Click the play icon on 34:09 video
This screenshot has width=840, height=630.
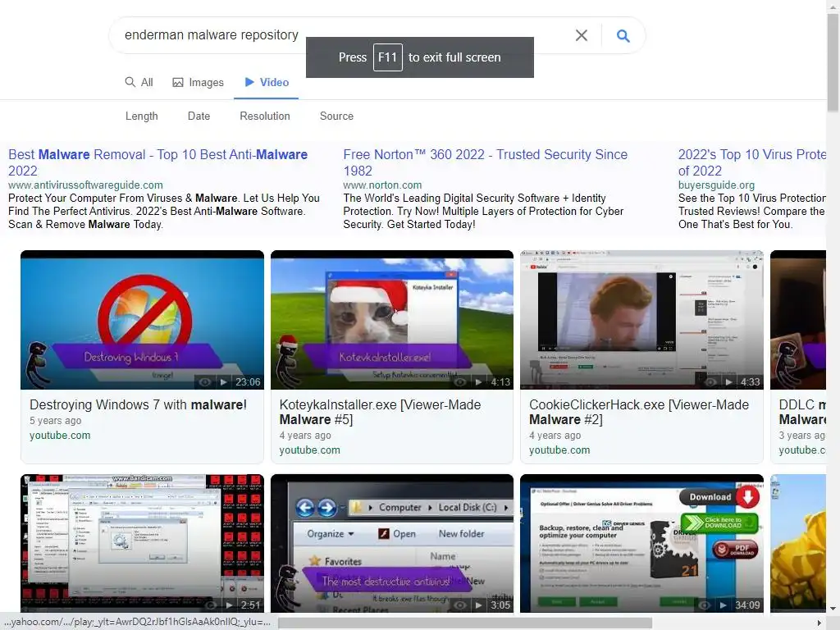click(724, 605)
